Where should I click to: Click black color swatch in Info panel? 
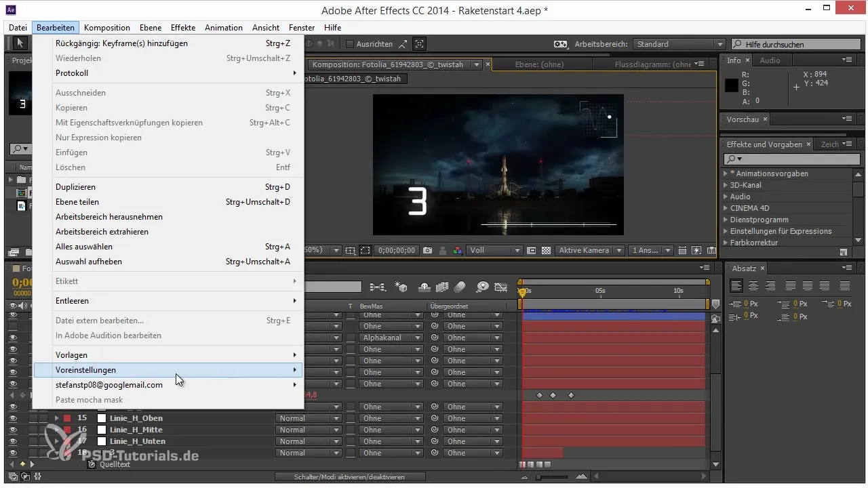pyautogui.click(x=731, y=86)
